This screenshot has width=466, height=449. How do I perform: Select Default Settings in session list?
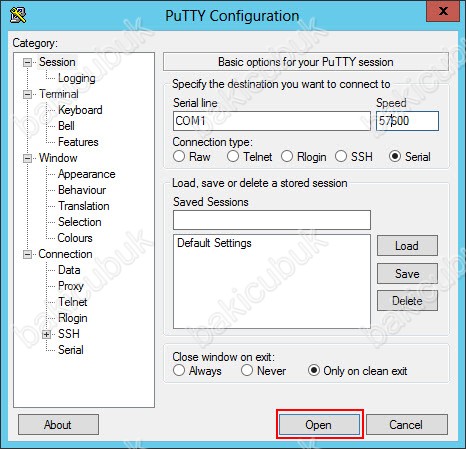[x=214, y=243]
